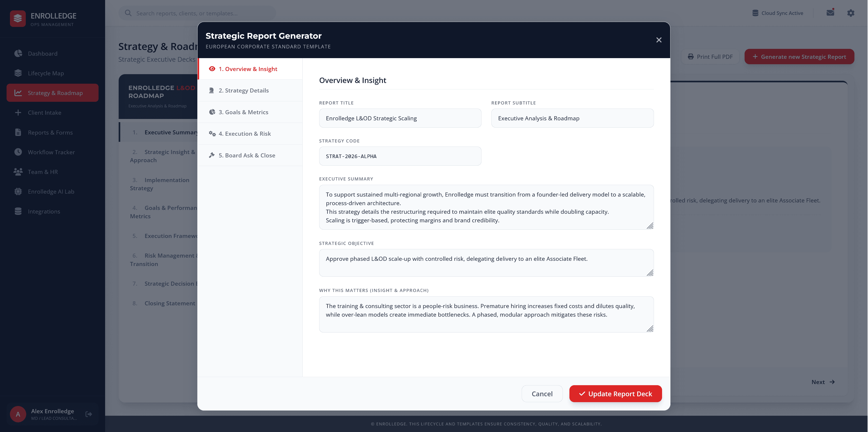Close the Strategic Report Generator dialog
Image resolution: width=868 pixels, height=432 pixels.
(x=659, y=40)
